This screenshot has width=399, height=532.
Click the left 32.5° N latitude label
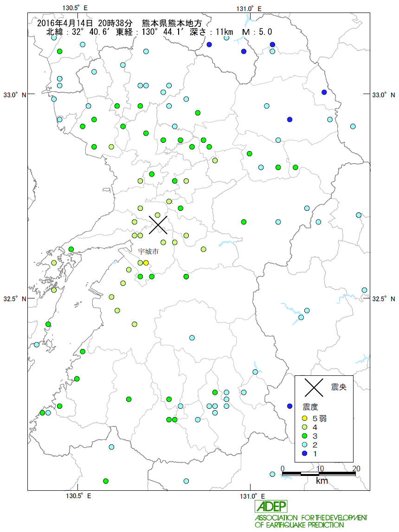coord(14,298)
